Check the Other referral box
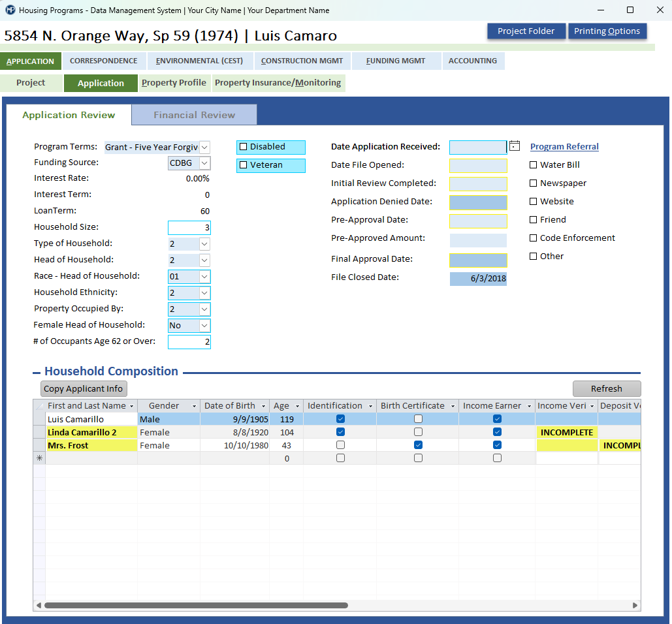Image resolution: width=672 pixels, height=624 pixels. click(533, 256)
